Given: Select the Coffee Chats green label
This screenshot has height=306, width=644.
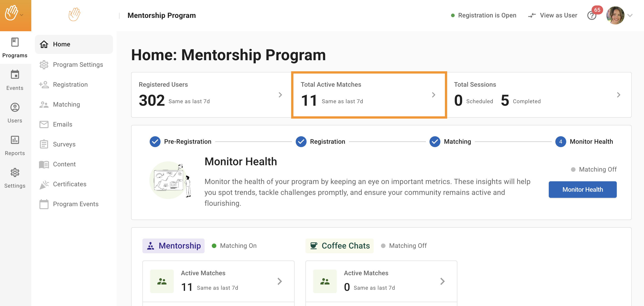Looking at the screenshot, I should coord(339,246).
